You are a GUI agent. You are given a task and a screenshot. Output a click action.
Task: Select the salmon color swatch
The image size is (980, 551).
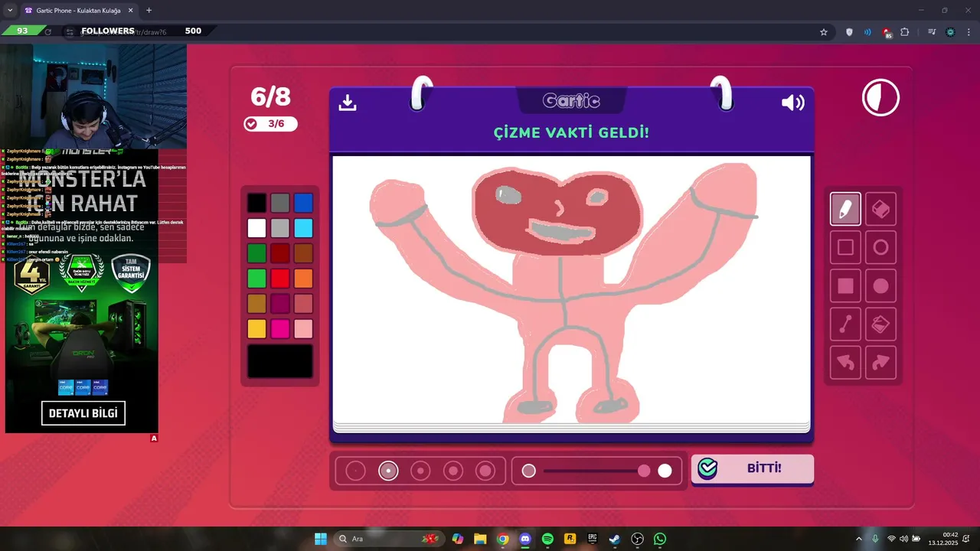(303, 304)
